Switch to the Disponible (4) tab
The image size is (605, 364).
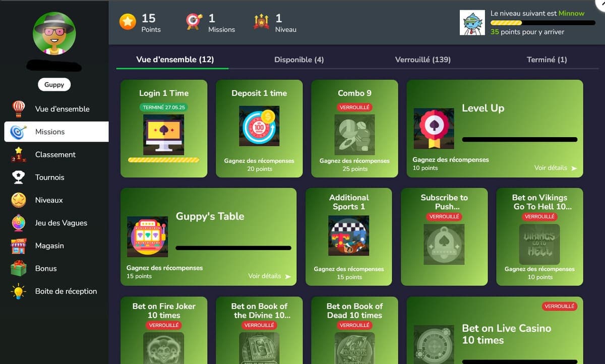tap(299, 59)
